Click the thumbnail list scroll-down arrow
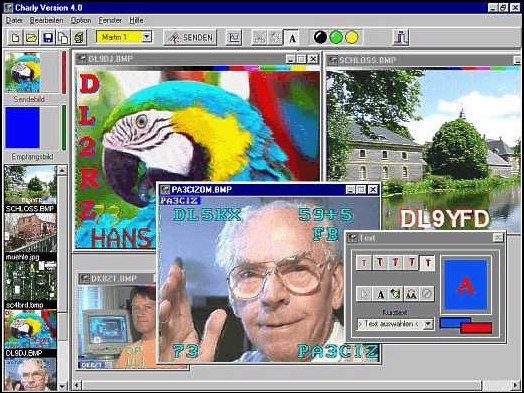Screen dimensions: 524x393 pyautogui.click(x=62, y=386)
